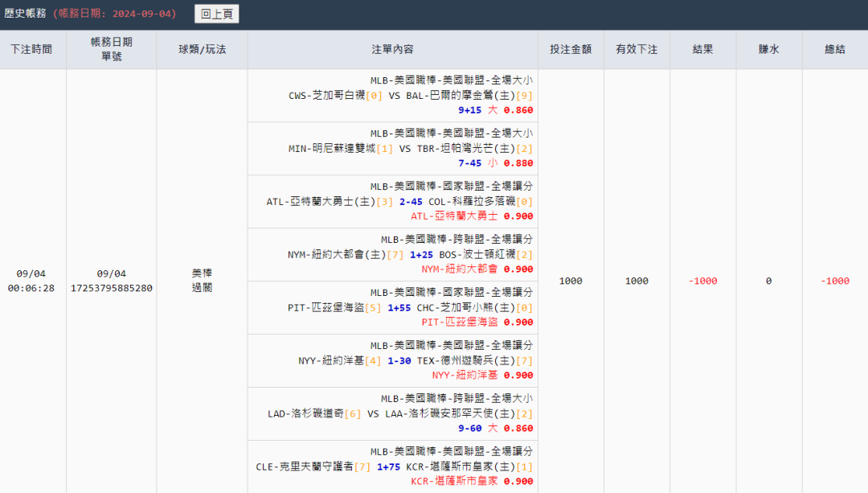Select the 下注時間 column header
This screenshot has width=868, height=493.
pos(31,49)
